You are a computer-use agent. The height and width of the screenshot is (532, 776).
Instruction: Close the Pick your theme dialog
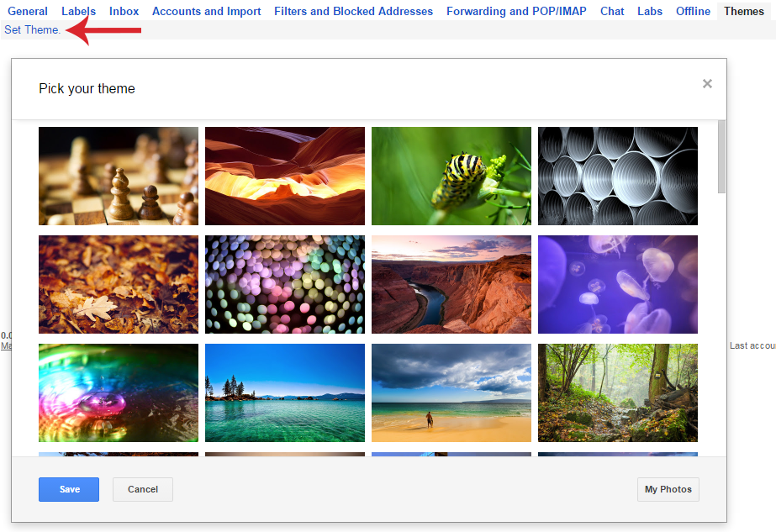pyautogui.click(x=707, y=84)
